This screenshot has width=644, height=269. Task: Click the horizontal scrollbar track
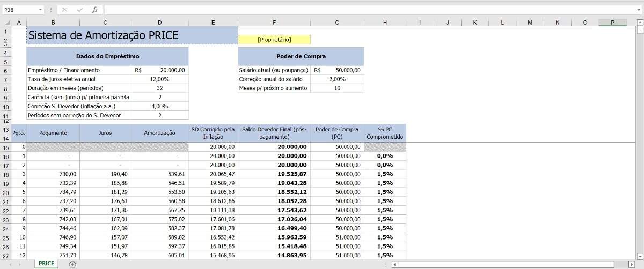[621, 264]
